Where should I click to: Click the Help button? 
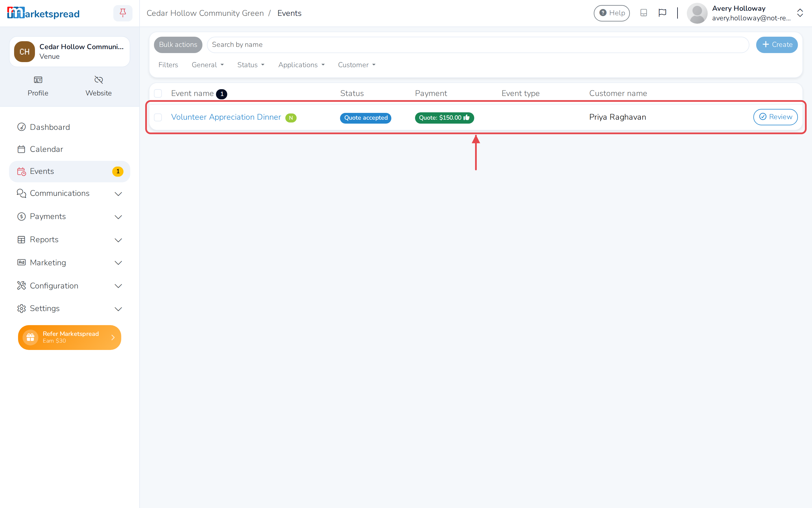point(612,13)
